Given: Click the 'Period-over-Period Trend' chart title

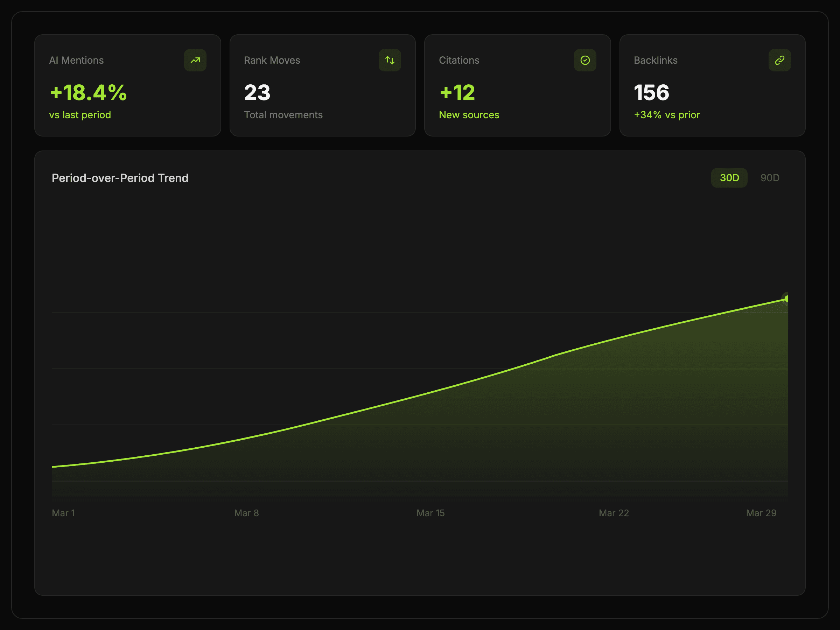Looking at the screenshot, I should click(120, 178).
